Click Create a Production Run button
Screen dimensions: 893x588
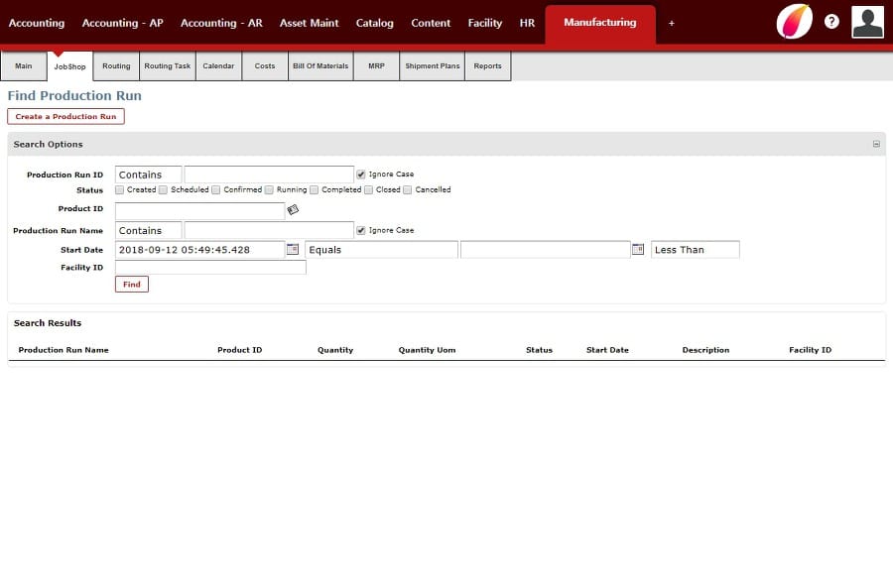tap(66, 117)
